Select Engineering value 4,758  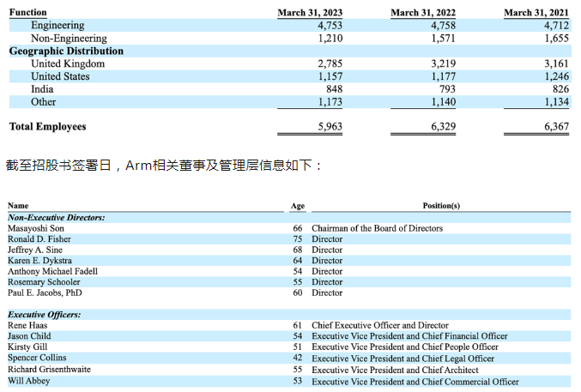tap(443, 26)
